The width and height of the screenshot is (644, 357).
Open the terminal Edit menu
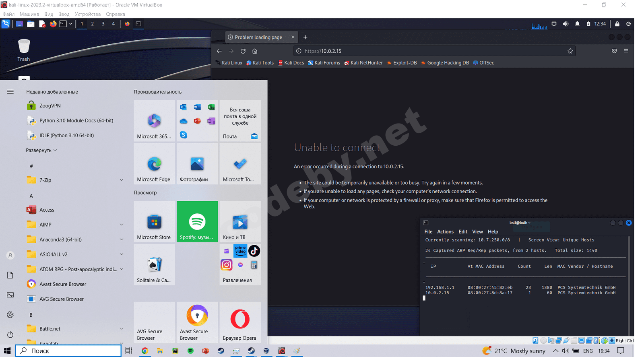pyautogui.click(x=463, y=232)
